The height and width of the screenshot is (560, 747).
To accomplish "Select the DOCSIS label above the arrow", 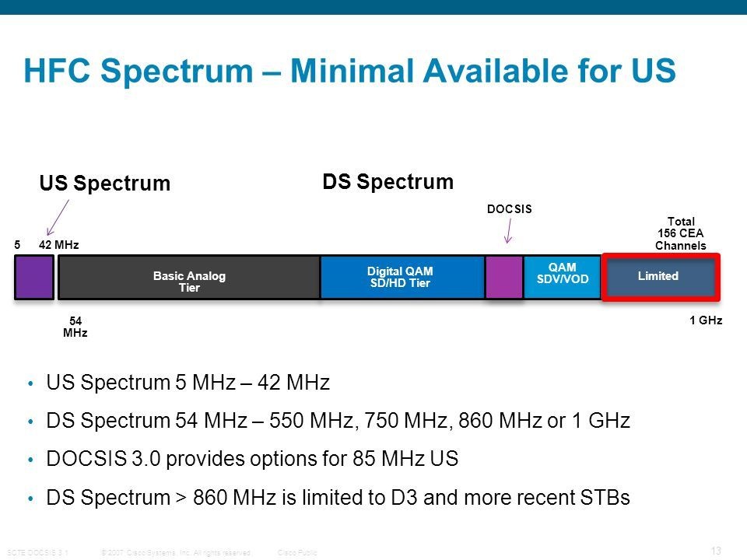I will click(x=508, y=209).
